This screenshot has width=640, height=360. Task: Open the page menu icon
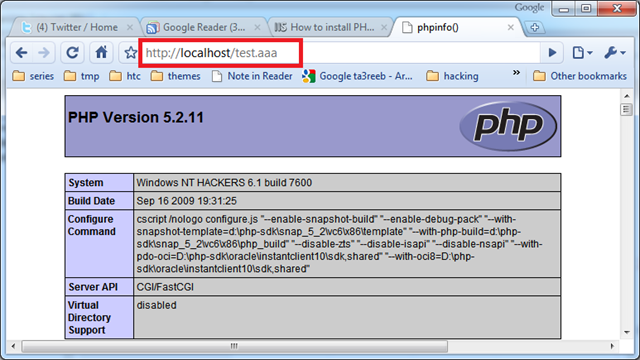tap(582, 53)
